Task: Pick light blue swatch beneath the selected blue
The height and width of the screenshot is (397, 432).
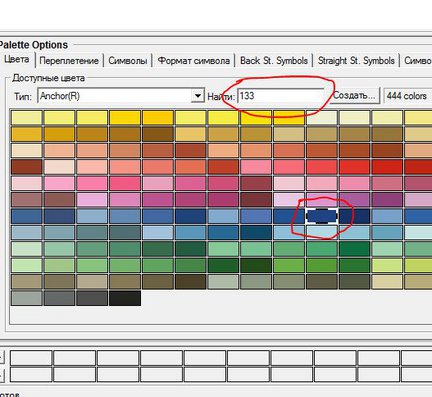Action: click(322, 232)
